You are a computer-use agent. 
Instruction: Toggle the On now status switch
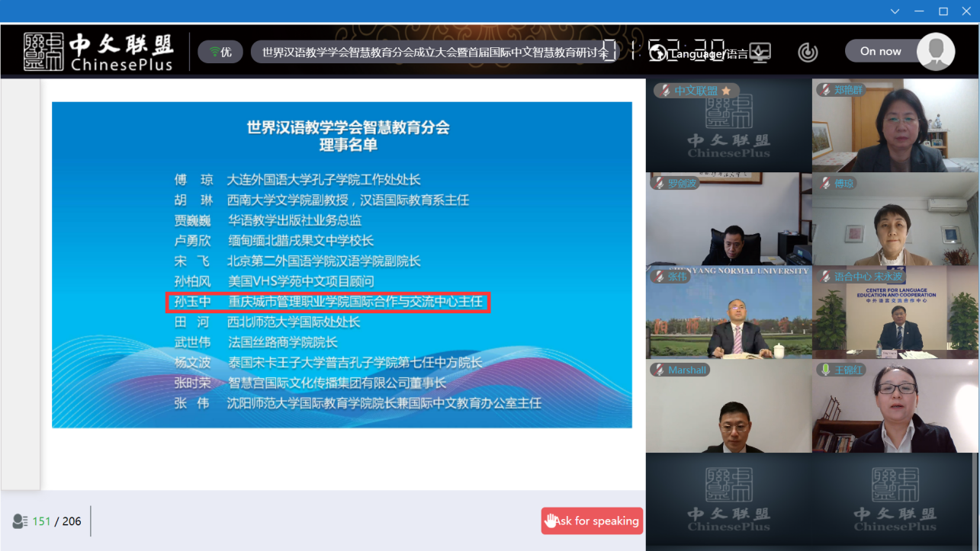tap(881, 51)
